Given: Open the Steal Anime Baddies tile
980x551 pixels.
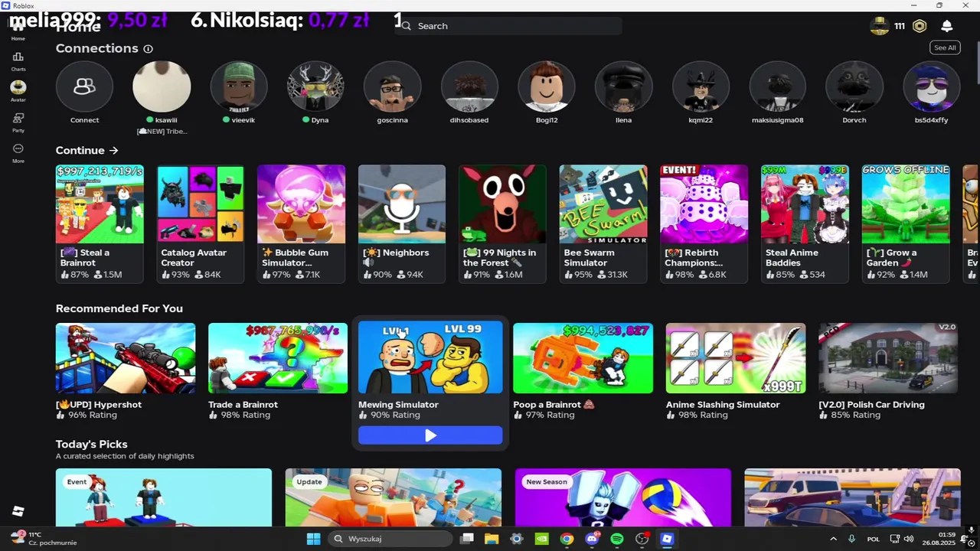Looking at the screenshot, I should pos(804,223).
